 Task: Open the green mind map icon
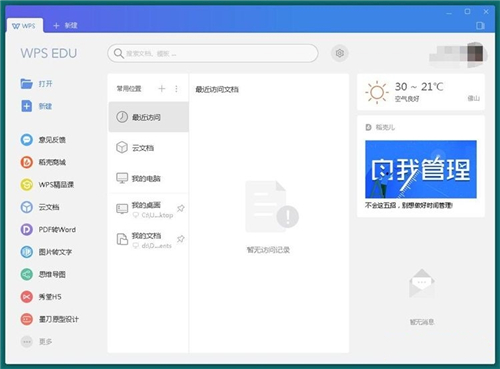[27, 274]
